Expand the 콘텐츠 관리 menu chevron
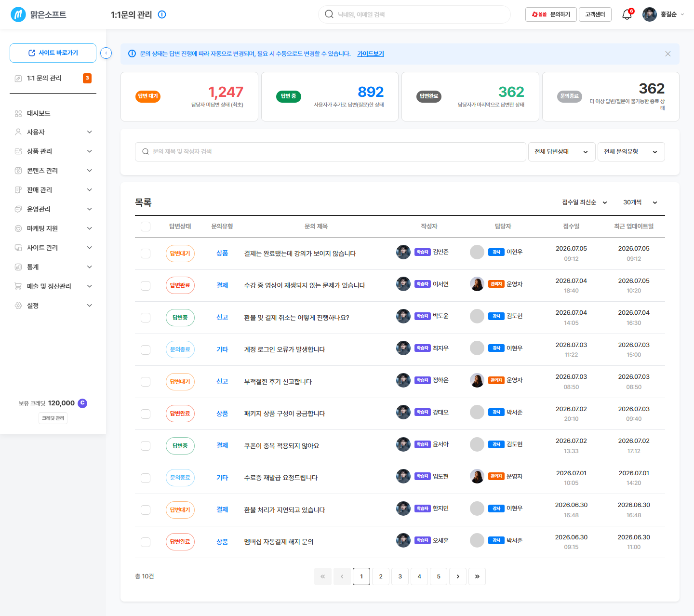694x616 pixels. pos(90,171)
